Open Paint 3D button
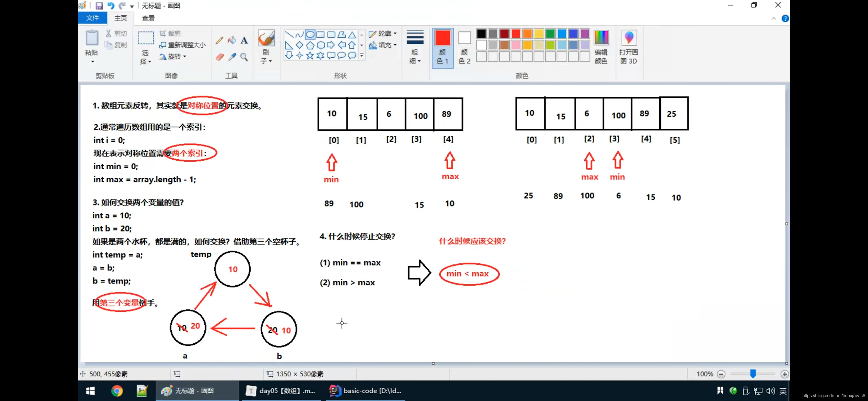This screenshot has height=401, width=868. [x=628, y=47]
